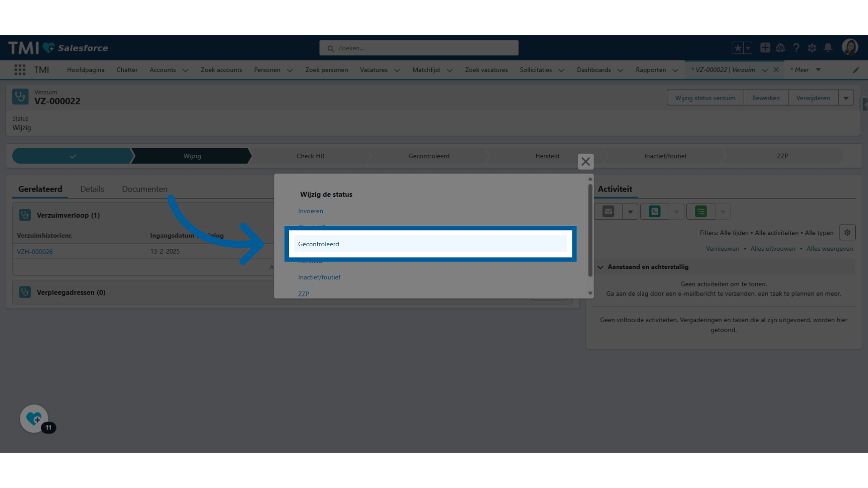
Task: Click the phone activity icon
Action: [x=655, y=211]
